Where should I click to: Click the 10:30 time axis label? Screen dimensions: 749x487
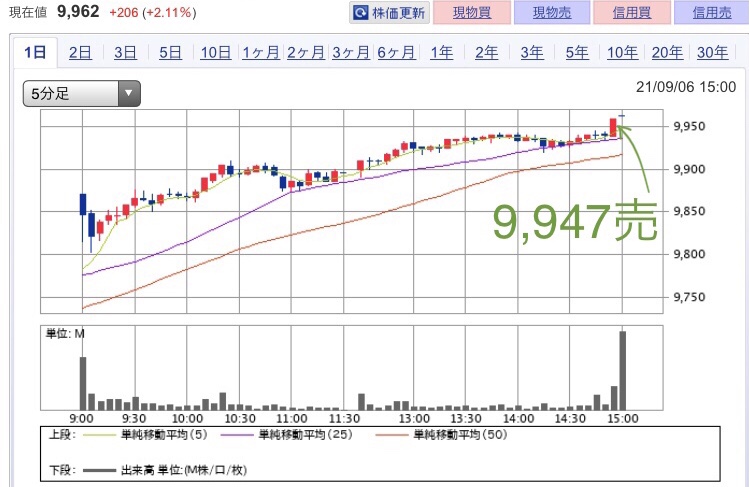click(x=240, y=419)
